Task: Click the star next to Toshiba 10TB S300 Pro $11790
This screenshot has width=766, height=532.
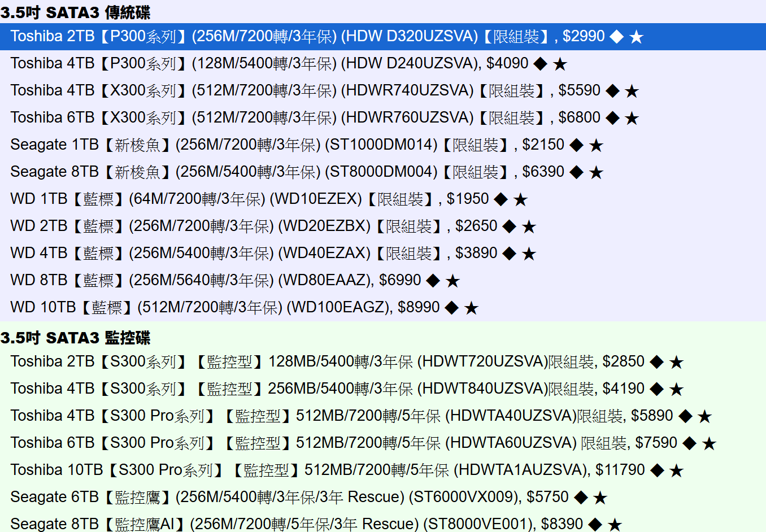Action: pos(676,471)
